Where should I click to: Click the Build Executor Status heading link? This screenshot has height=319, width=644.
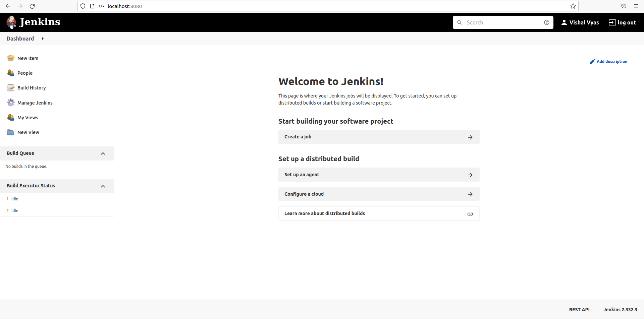coord(31,186)
